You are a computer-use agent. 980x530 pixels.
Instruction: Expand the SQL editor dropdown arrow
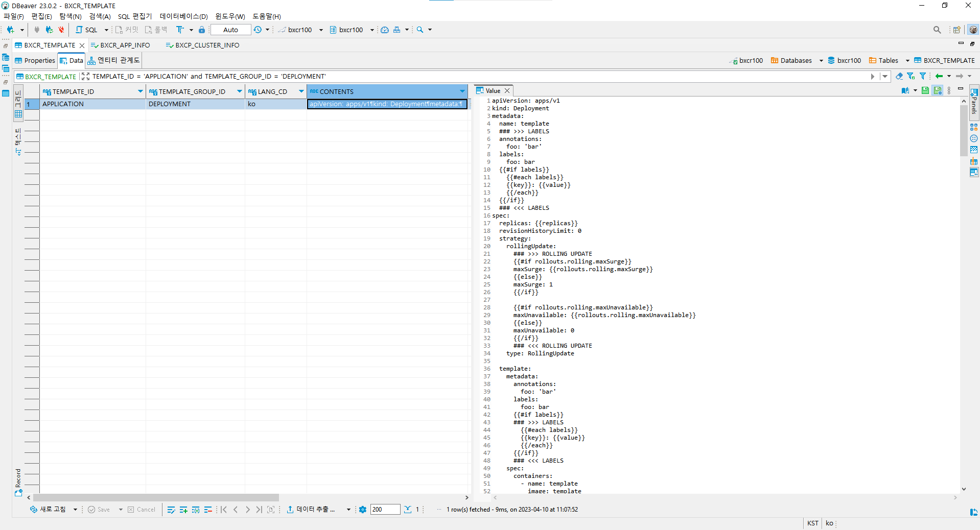(x=106, y=30)
